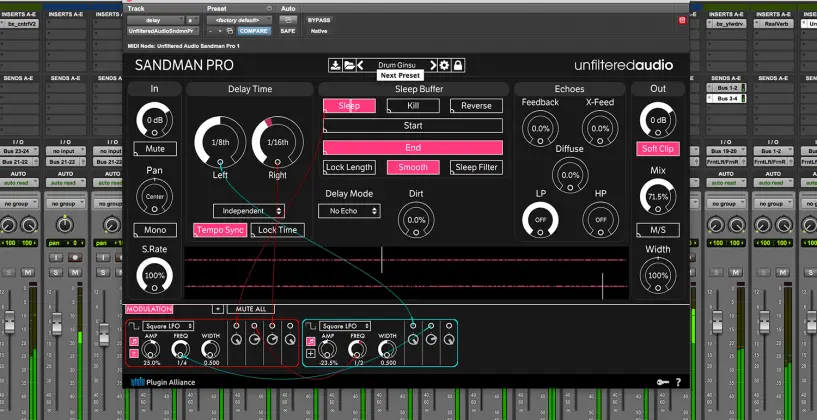Click the key icon in the footer
This screenshot has height=420, width=817.
pos(663,382)
